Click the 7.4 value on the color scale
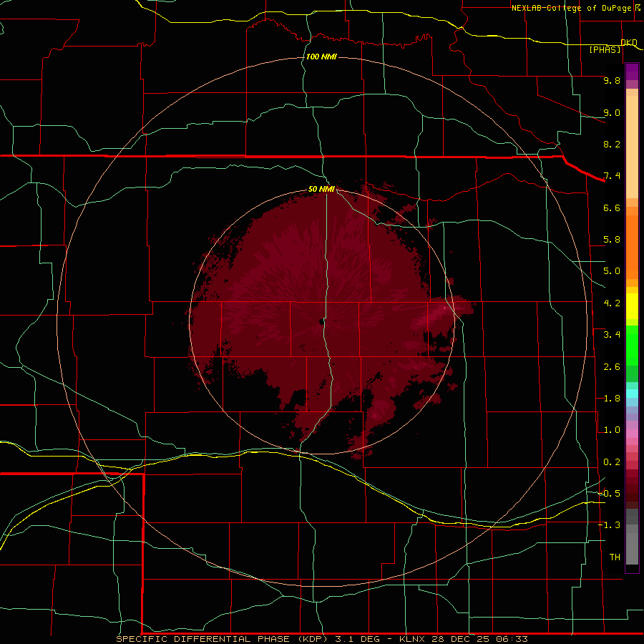The image size is (644, 644). coord(612,176)
